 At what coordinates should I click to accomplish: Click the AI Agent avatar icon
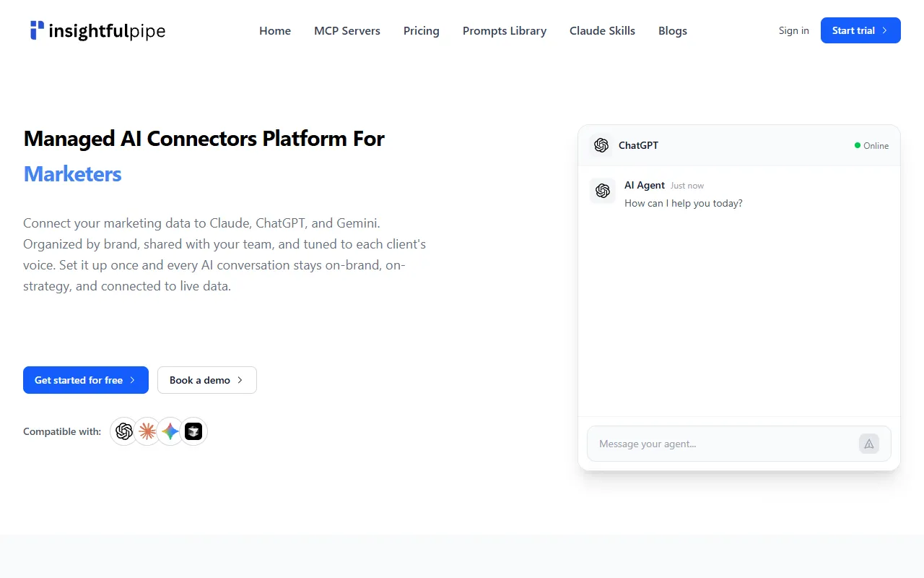603,191
